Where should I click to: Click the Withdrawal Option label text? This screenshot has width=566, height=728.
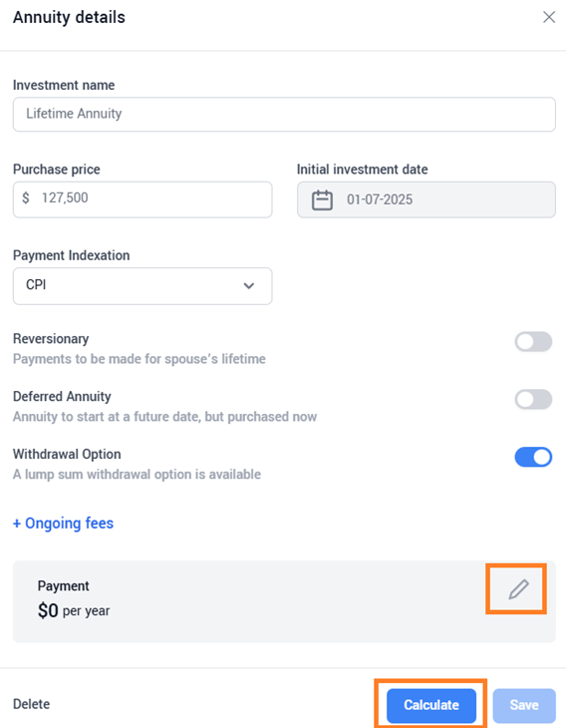click(67, 454)
